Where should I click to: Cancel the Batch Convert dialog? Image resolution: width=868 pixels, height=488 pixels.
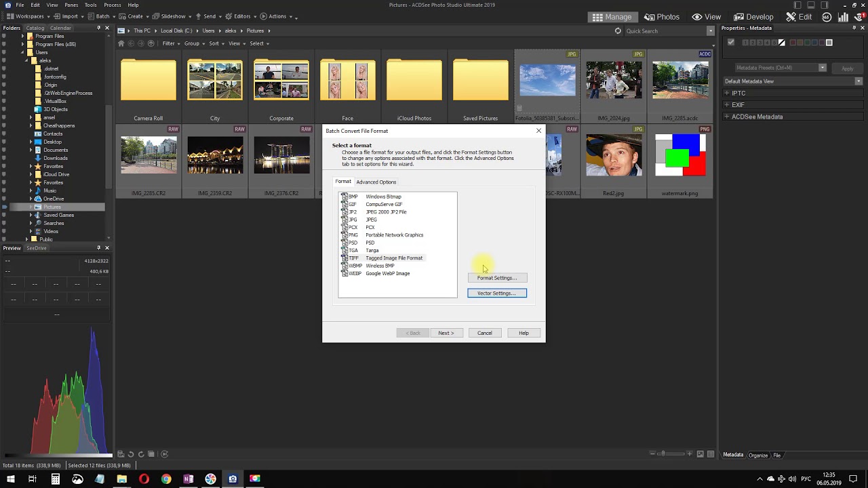coord(484,333)
